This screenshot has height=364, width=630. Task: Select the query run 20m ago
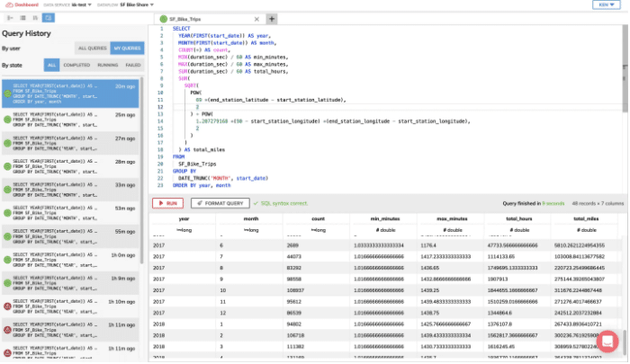tap(70, 93)
